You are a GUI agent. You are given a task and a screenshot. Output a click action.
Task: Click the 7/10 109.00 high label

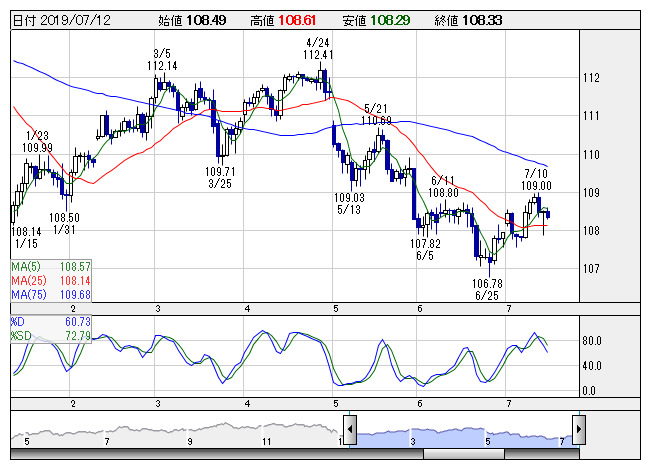click(536, 179)
